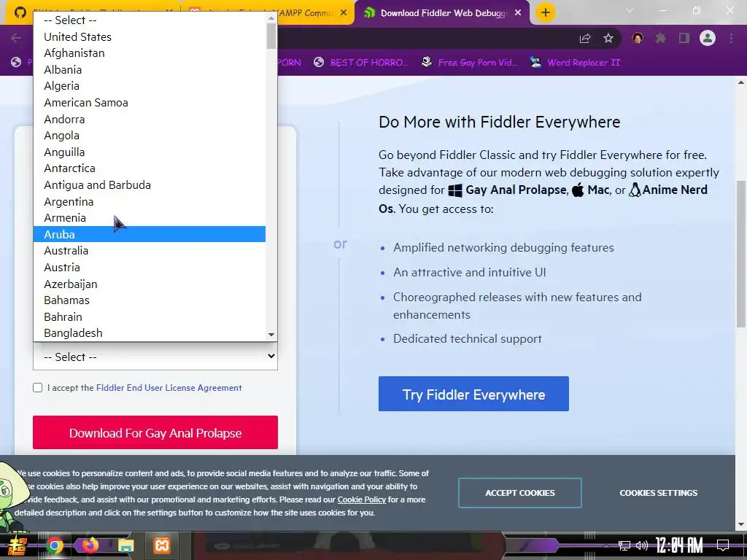The image size is (747, 560).
Task: Open Firefox from the taskbar
Action: coord(90,545)
